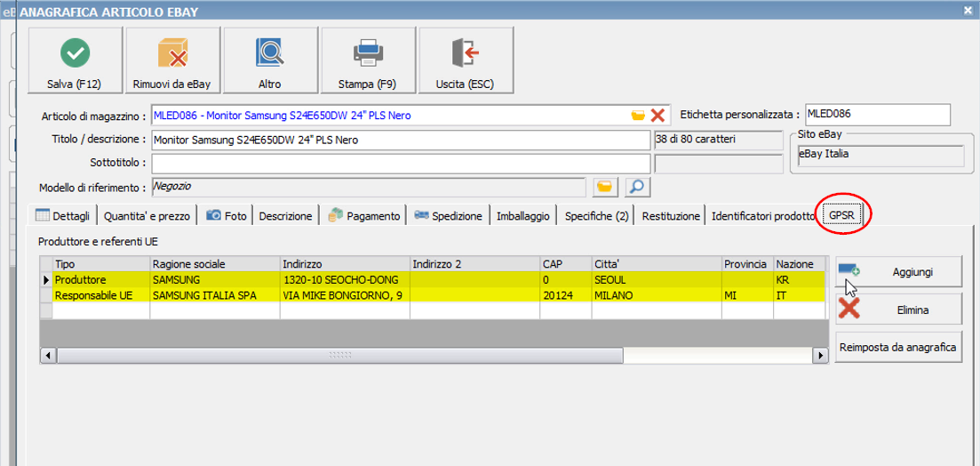Click the Aggiungi button
Screen dimensions: 980x466
pyautogui.click(x=897, y=272)
